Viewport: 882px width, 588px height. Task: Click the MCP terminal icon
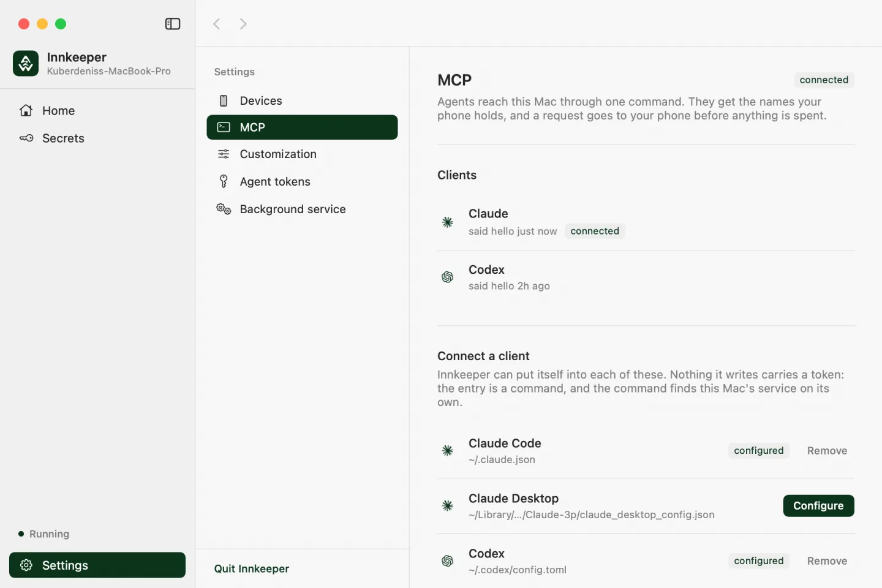pyautogui.click(x=224, y=127)
